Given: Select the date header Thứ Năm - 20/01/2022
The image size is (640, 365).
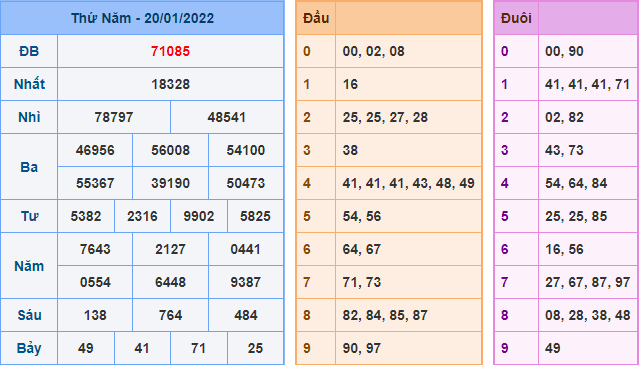Looking at the screenshot, I should 142,18.
